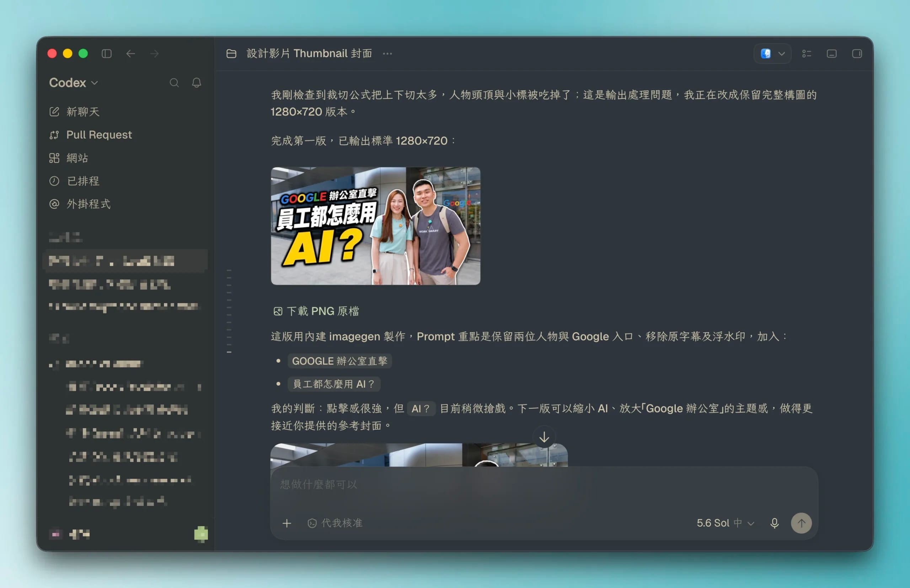910x588 pixels.
Task: Click the message outline markers beside chat
Action: point(229,311)
